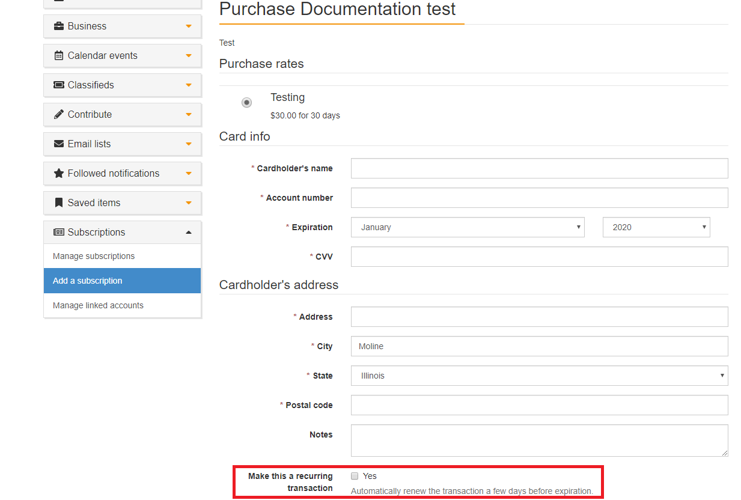Click the "Card info" section heading
This screenshot has height=500, width=741.
pos(244,137)
